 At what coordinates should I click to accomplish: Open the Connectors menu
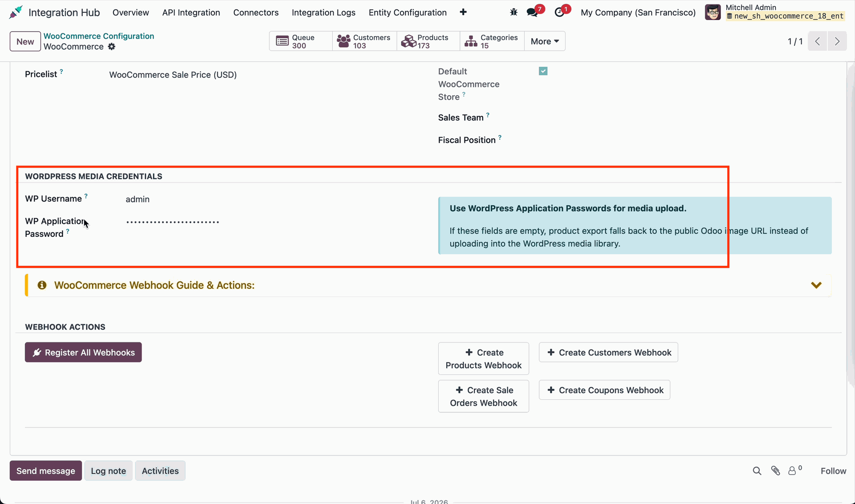pyautogui.click(x=256, y=12)
